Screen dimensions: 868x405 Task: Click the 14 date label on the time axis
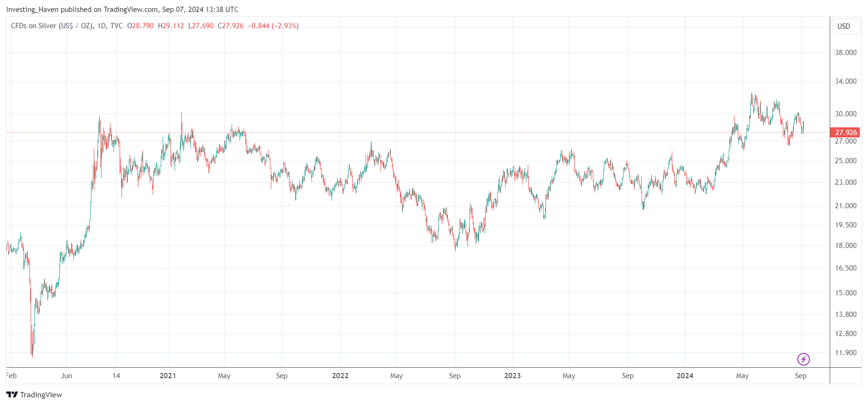coord(116,376)
